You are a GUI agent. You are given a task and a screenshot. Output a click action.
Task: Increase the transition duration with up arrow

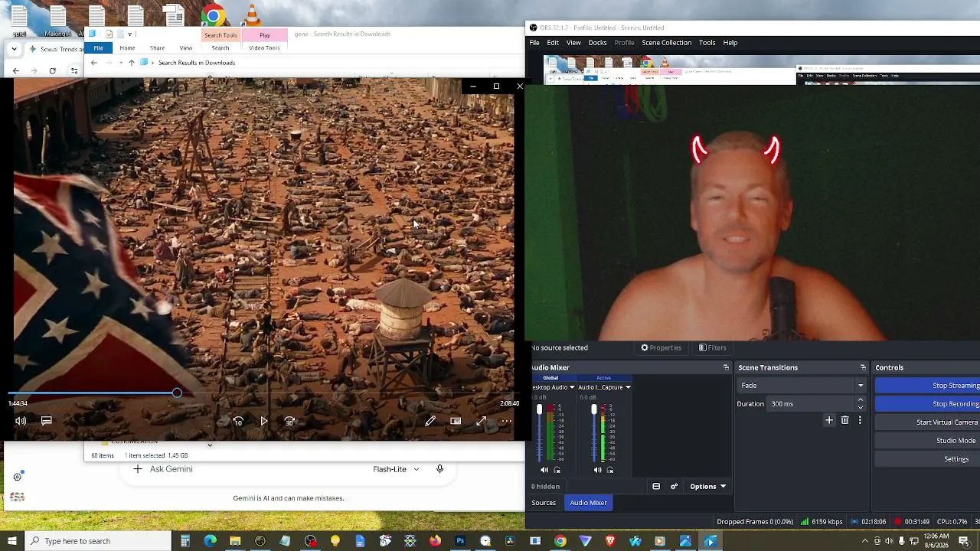[x=861, y=400]
